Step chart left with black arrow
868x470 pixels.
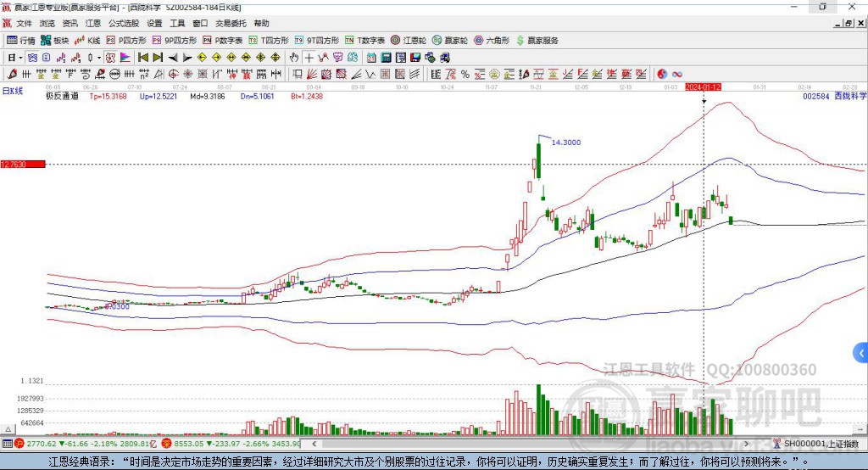click(x=173, y=58)
